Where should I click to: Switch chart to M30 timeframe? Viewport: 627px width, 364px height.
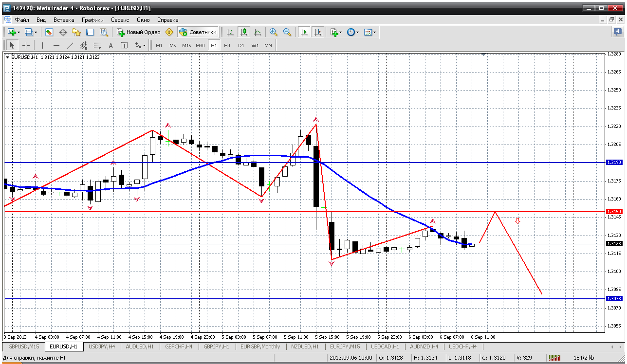(200, 45)
